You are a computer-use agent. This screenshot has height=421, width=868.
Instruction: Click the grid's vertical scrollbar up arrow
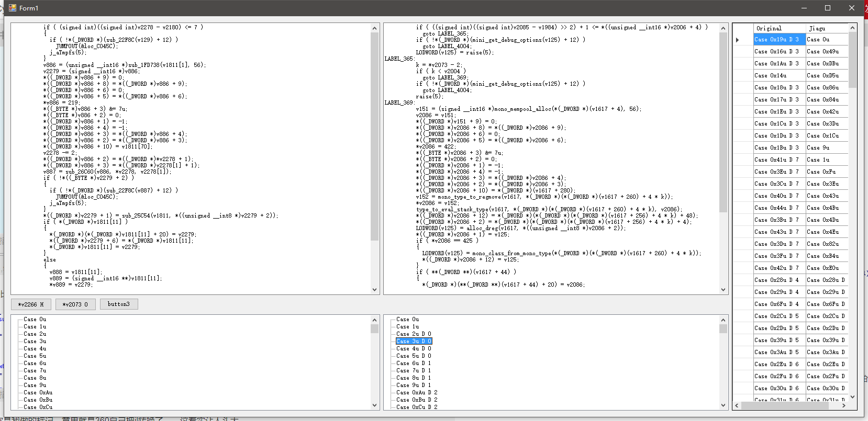[852, 28]
